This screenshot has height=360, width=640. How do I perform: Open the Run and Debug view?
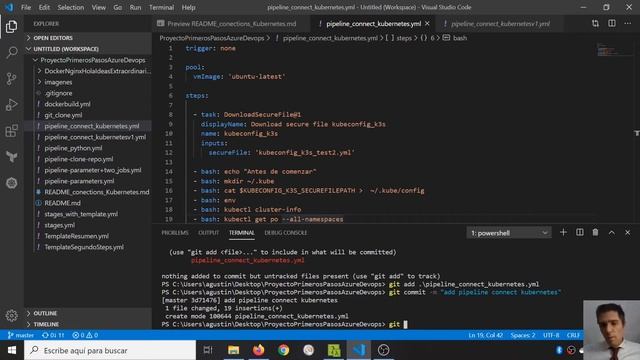point(11,104)
